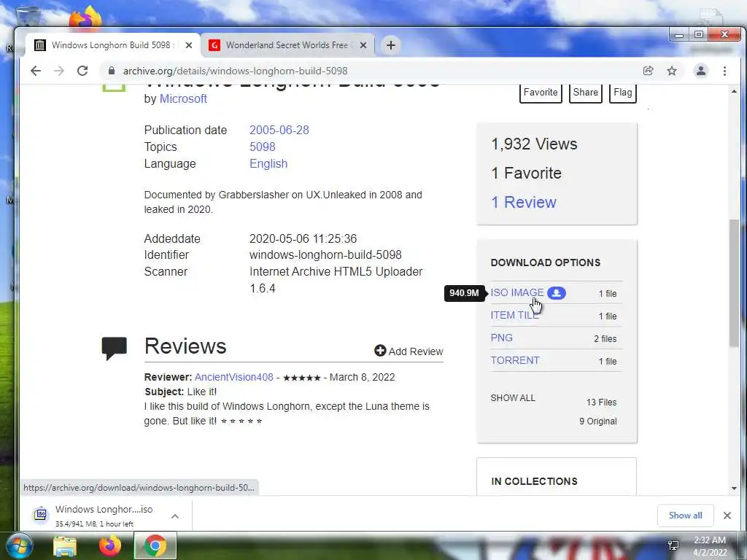Viewport: 747px width, 560px height.
Task: Click the identifier windows-longhorn-build-5098 value
Action: [x=325, y=254]
